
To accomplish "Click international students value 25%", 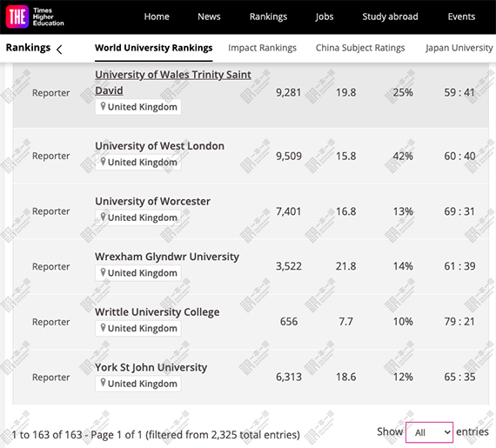I will [403, 92].
